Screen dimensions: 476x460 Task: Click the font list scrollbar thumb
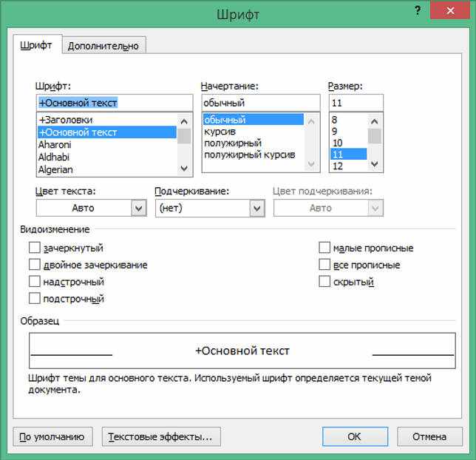tap(184, 136)
